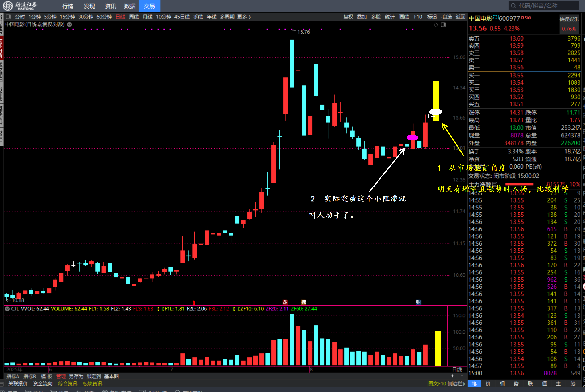Open the CJL indicator dropdown arrow
The width and height of the screenshot is (585, 392).
pos(7,309)
